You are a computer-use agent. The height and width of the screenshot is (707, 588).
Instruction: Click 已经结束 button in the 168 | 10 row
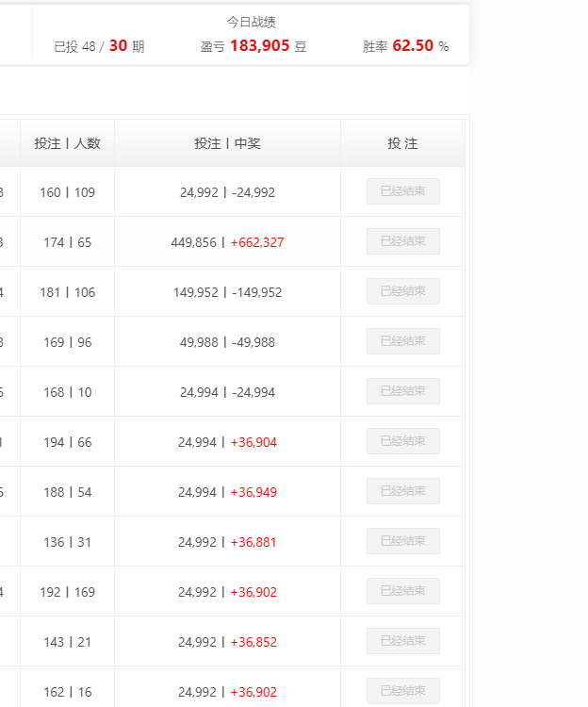402,391
